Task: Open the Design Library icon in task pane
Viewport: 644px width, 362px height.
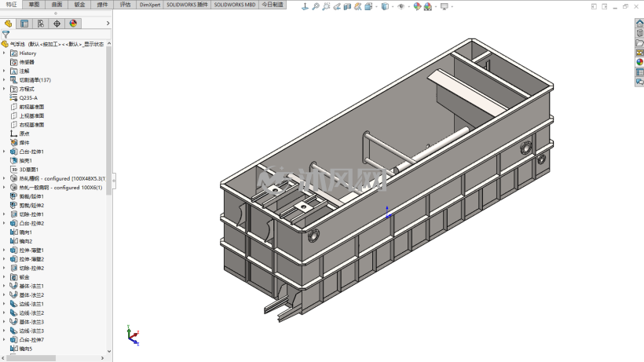Action: [639, 33]
